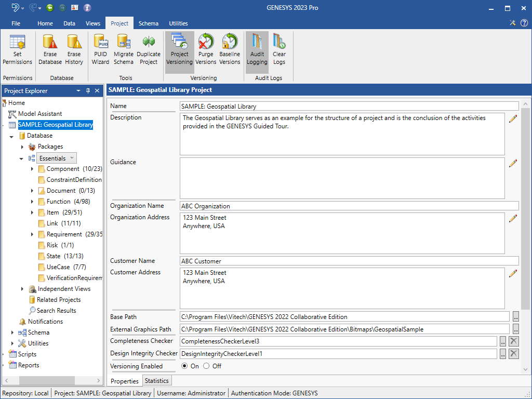
Task: Toggle Audit Logging button
Action: (x=257, y=50)
